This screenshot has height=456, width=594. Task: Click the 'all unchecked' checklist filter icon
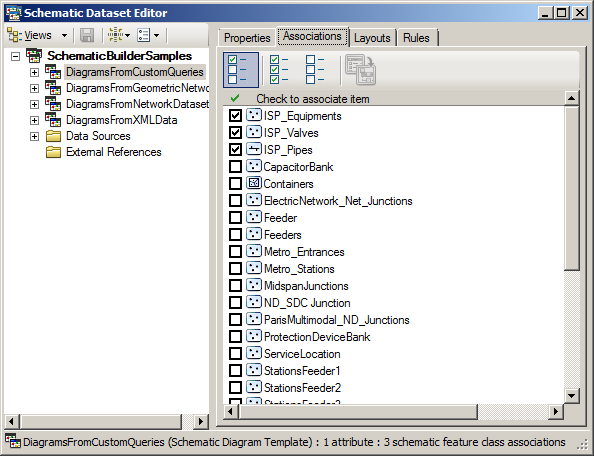pyautogui.click(x=315, y=70)
